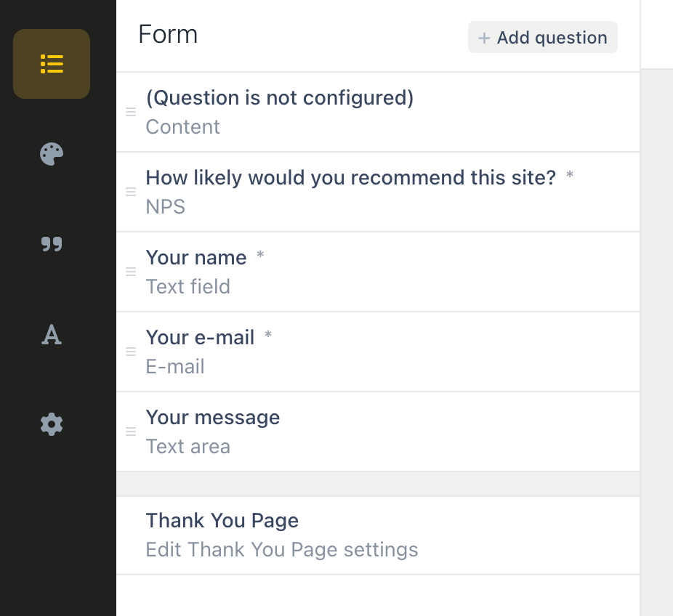Select the Your e-mail question

pyautogui.click(x=200, y=338)
